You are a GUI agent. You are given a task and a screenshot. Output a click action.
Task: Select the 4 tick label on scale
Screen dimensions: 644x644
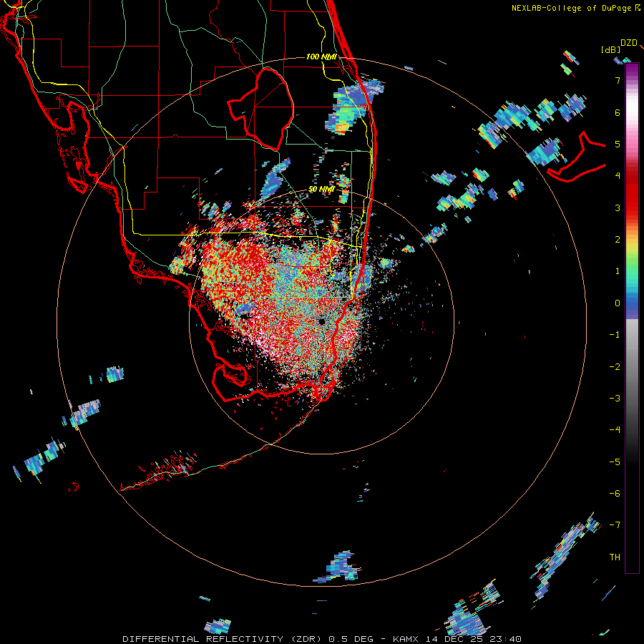[x=618, y=176]
